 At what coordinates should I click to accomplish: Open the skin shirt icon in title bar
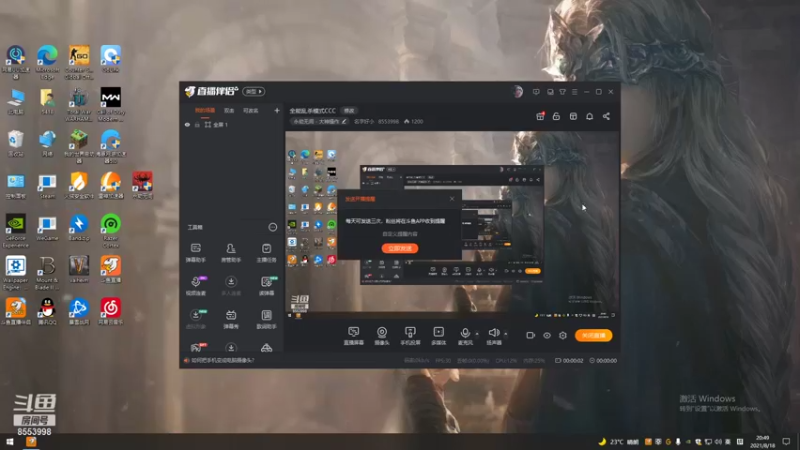pyautogui.click(x=562, y=92)
